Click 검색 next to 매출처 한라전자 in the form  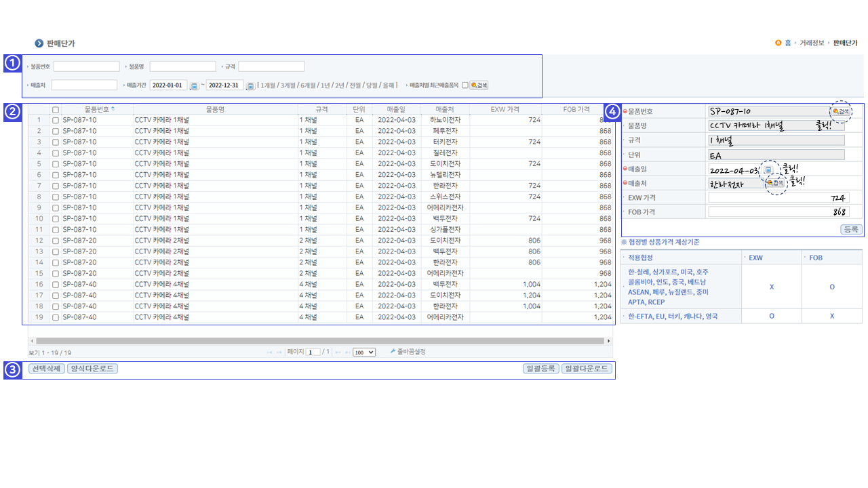774,183
